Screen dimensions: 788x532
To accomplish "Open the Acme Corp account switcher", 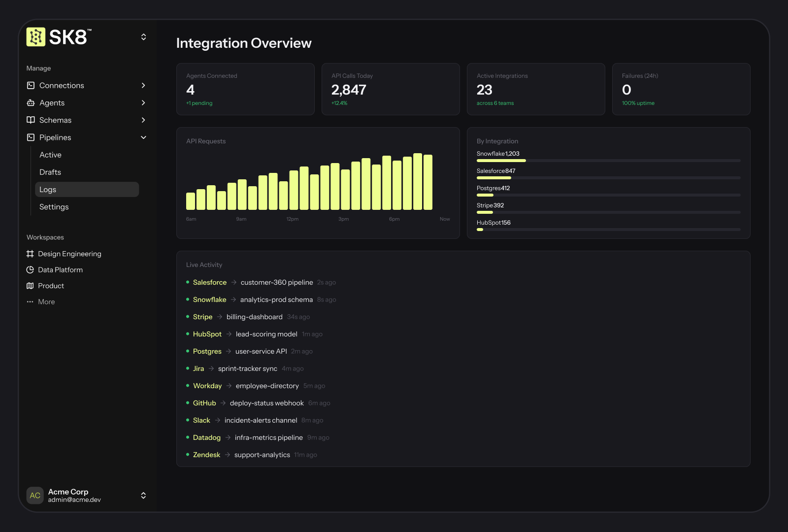I will tap(143, 496).
